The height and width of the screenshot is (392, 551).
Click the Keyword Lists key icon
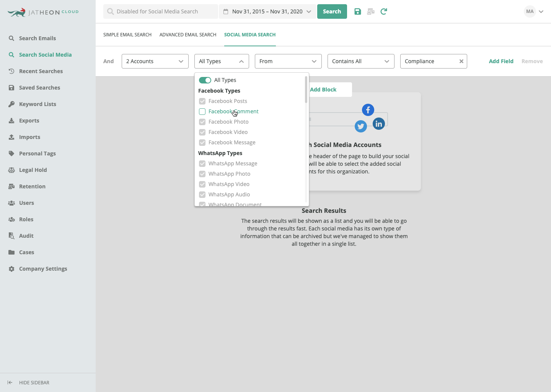(11, 104)
